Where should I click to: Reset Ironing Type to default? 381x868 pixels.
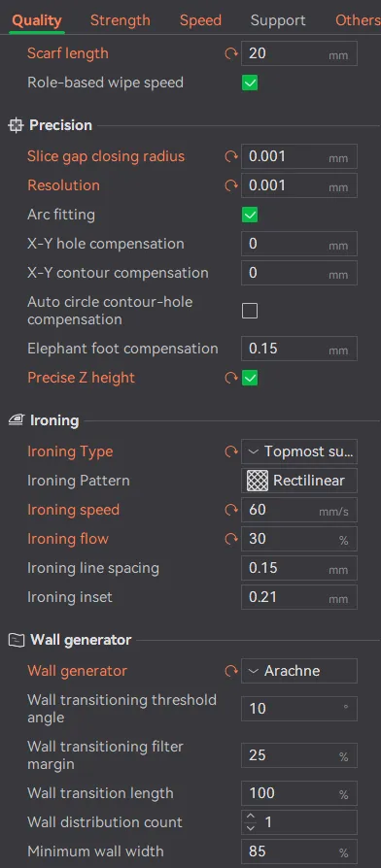[231, 451]
